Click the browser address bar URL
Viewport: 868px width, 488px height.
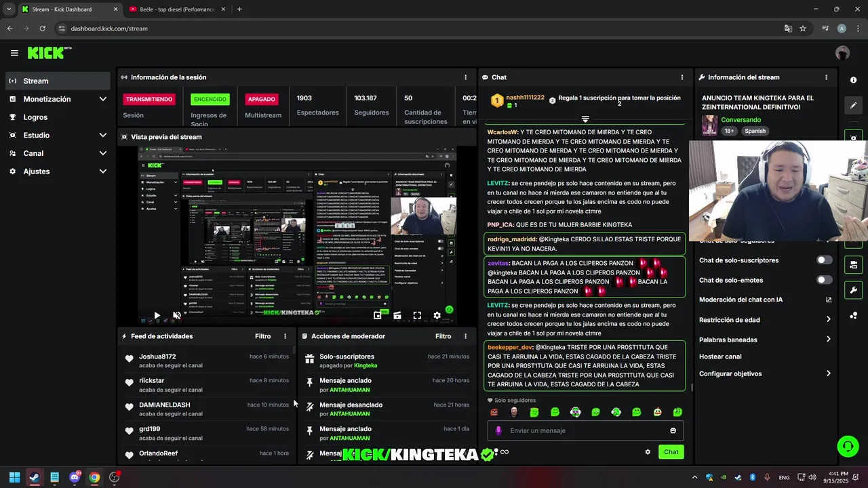pos(109,28)
